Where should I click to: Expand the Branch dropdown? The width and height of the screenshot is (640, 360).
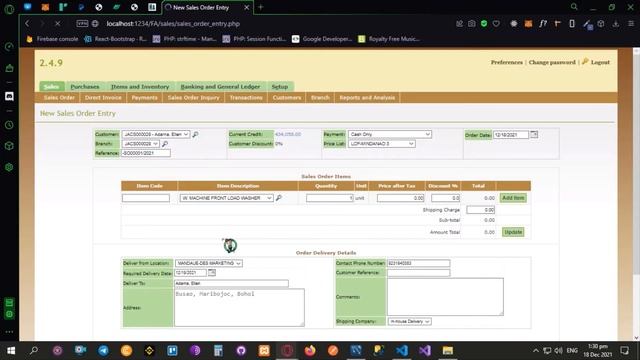coord(140,144)
